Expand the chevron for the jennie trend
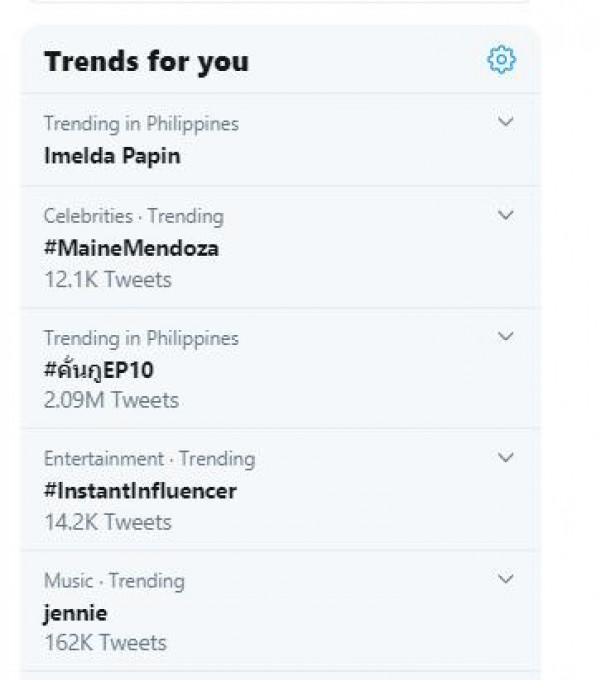This screenshot has width=601, height=680. coord(506,579)
